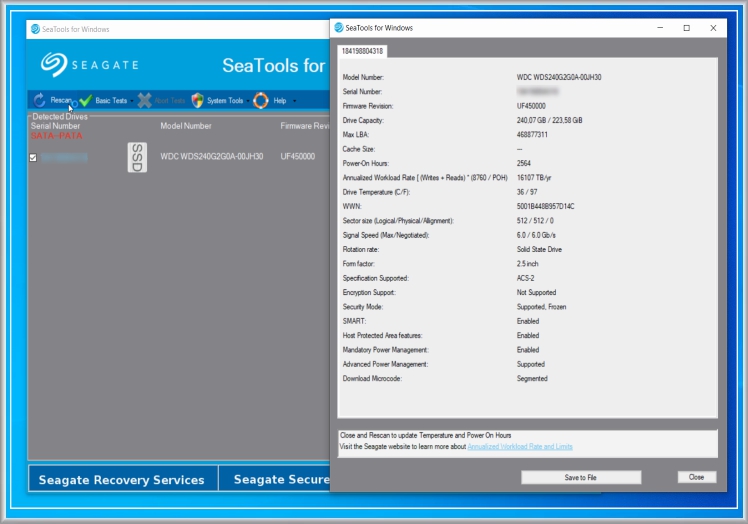The height and width of the screenshot is (524, 748).
Task: Select the 184198804318 drive tab
Action: (363, 51)
